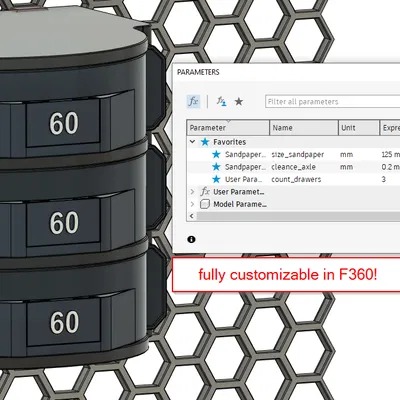This screenshot has width=400, height=400.
Task: Click the User Parameters fx icon
Action: (x=205, y=192)
